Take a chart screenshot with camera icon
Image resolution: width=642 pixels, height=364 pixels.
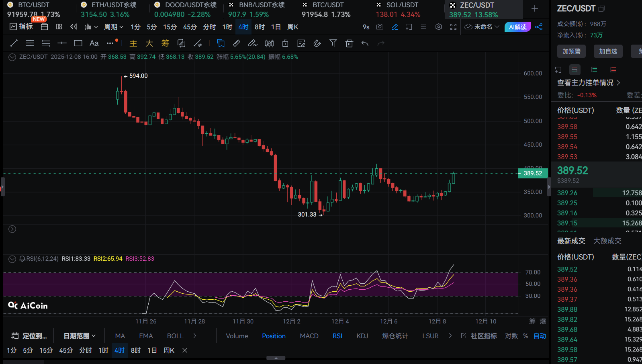(x=380, y=27)
